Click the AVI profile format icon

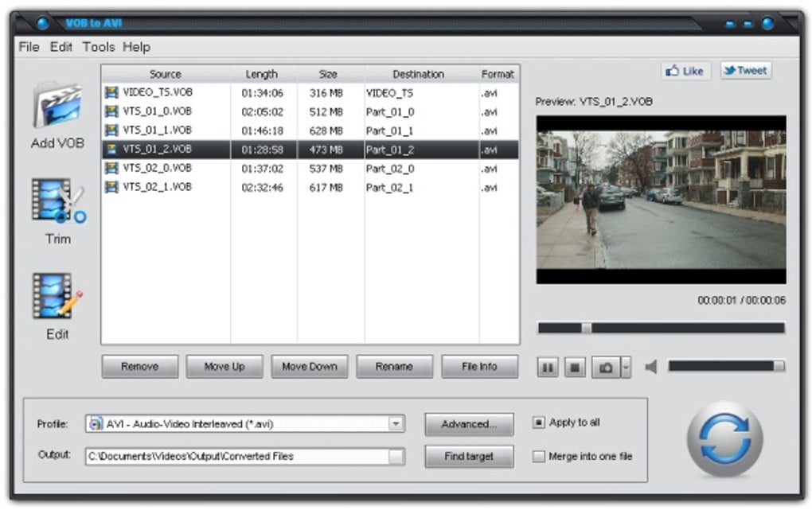point(96,424)
